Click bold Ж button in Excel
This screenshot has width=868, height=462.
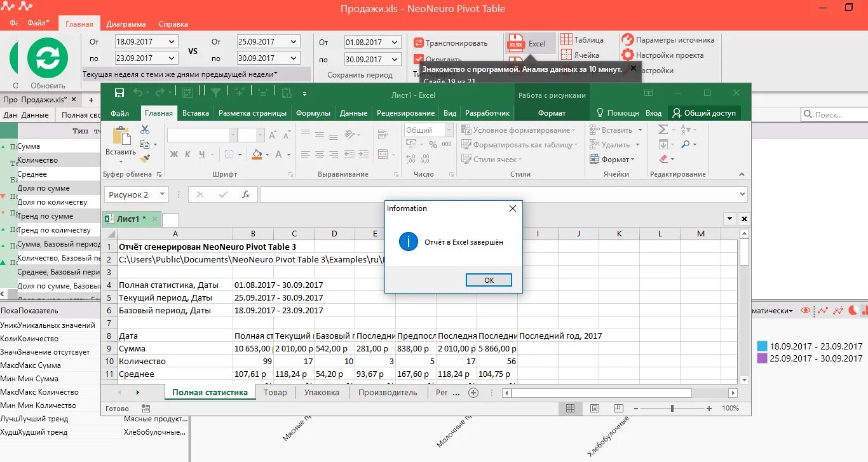(174, 154)
